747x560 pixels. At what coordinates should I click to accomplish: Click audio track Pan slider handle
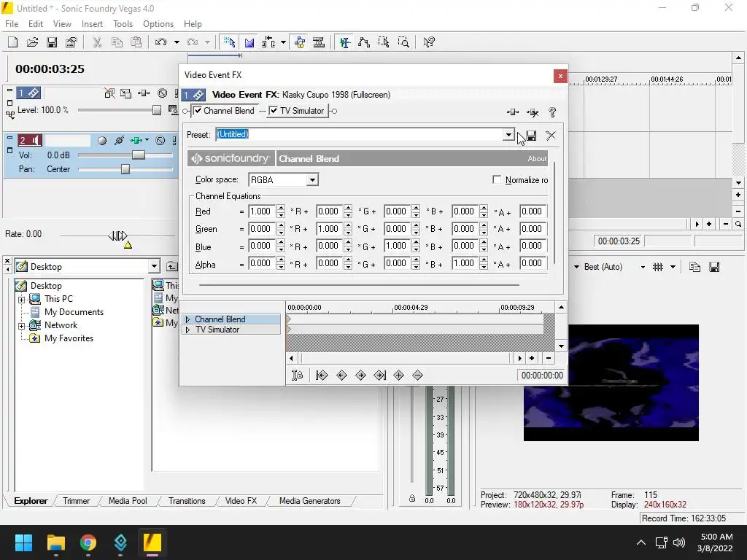pyautogui.click(x=125, y=169)
